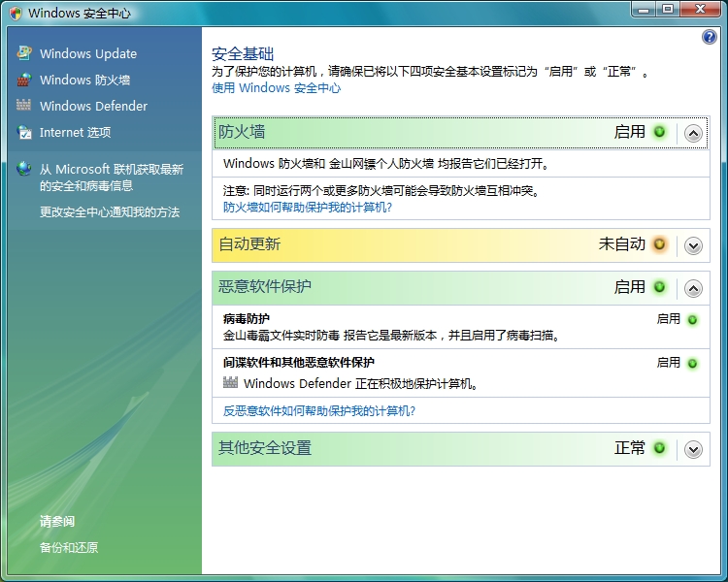728x582 pixels.
Task: Click green status light in 其他安全设置 header
Action: pos(659,448)
